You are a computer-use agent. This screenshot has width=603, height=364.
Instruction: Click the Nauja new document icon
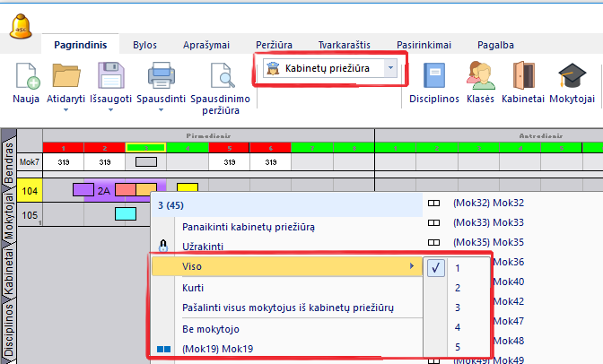pos(26,75)
